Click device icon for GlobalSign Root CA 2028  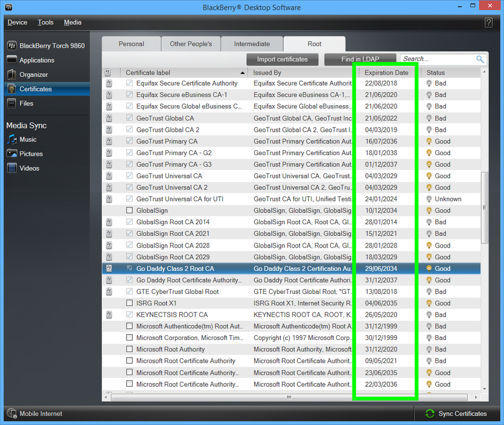point(109,245)
